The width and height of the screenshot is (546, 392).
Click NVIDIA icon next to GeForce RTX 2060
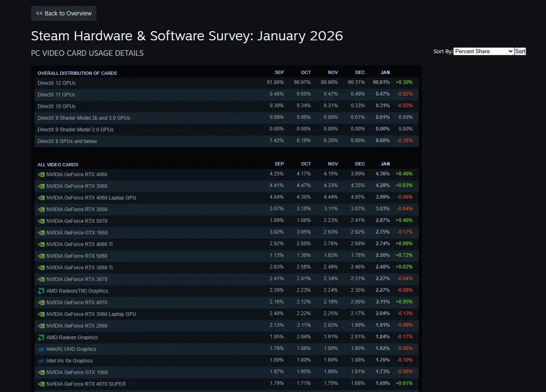(41, 326)
